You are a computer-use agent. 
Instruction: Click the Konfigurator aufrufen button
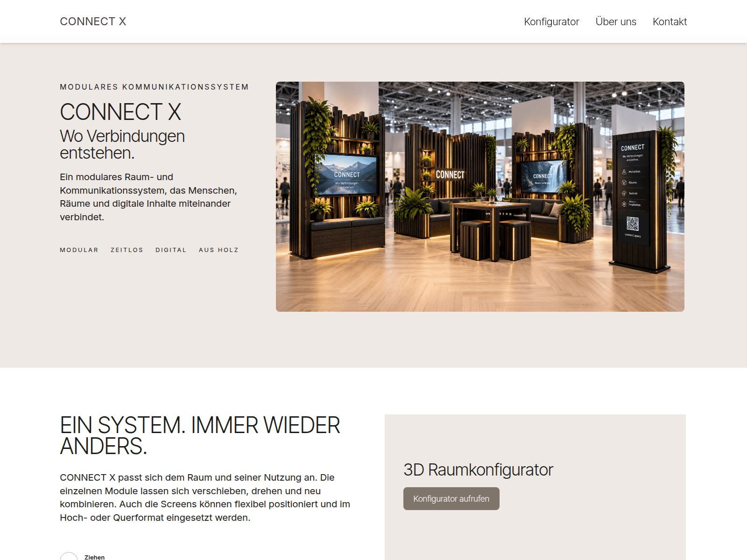tap(451, 498)
